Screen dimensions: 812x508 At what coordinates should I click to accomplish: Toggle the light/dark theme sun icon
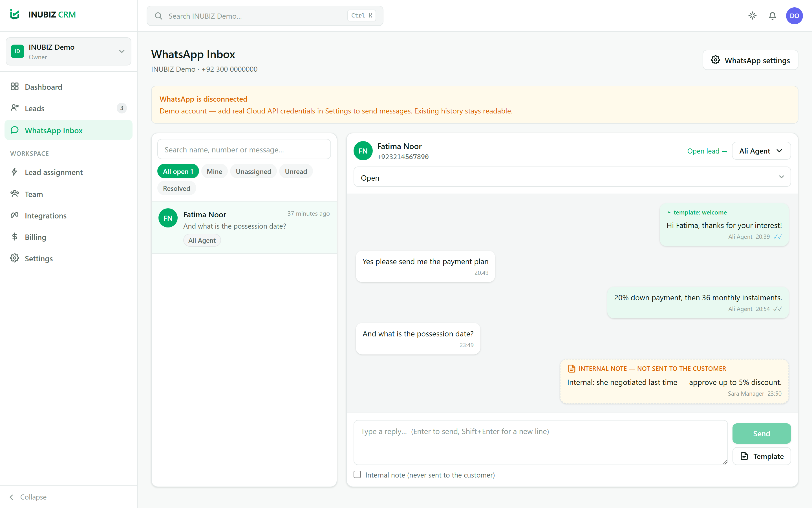coord(752,16)
